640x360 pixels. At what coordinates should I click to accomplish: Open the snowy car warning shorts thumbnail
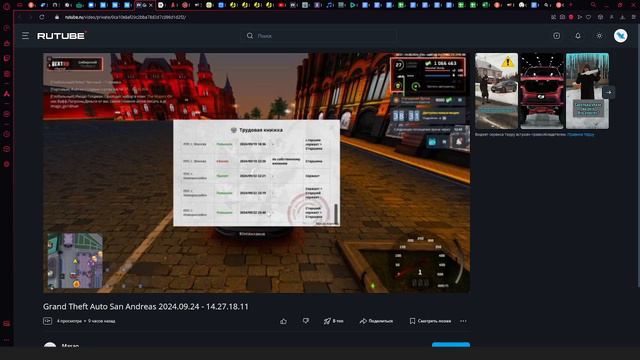(496, 91)
